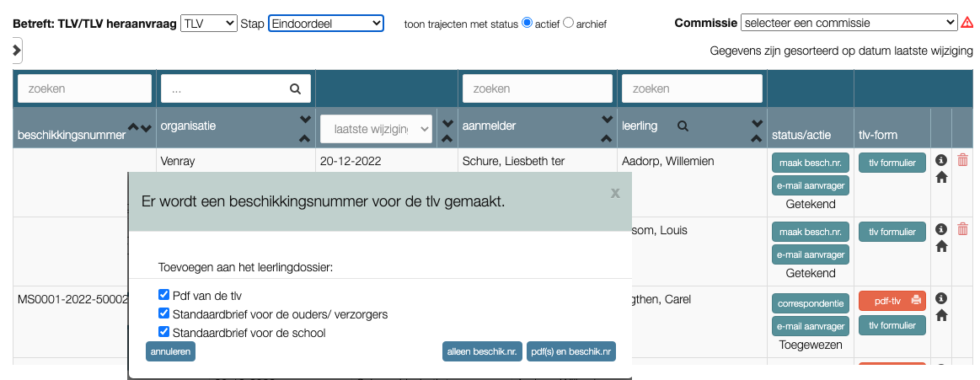
Task: Open the 'selecteer een commissie' dropdown
Action: tap(849, 23)
